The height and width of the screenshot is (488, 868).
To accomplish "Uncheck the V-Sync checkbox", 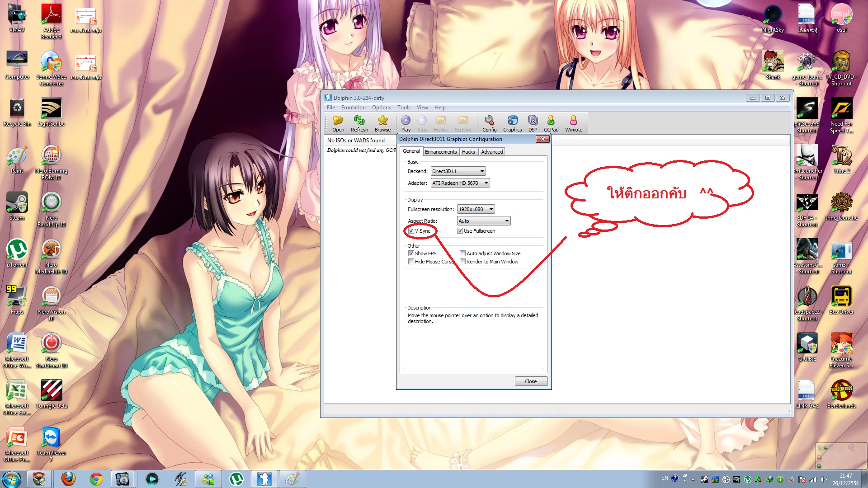I will click(x=411, y=231).
